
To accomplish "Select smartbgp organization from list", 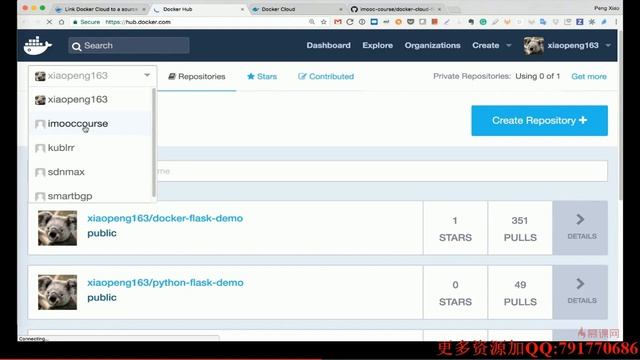I will [90, 195].
